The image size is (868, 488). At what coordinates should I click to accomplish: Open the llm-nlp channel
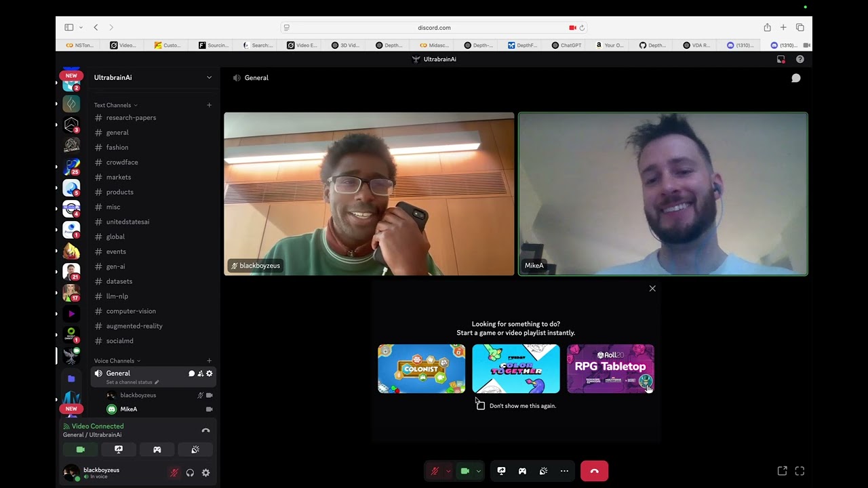pyautogui.click(x=153, y=296)
